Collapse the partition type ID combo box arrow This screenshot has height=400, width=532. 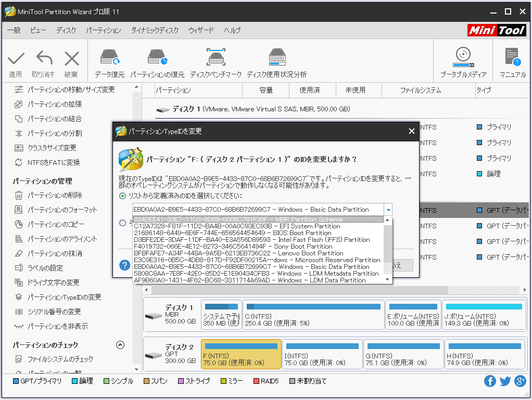(x=388, y=210)
